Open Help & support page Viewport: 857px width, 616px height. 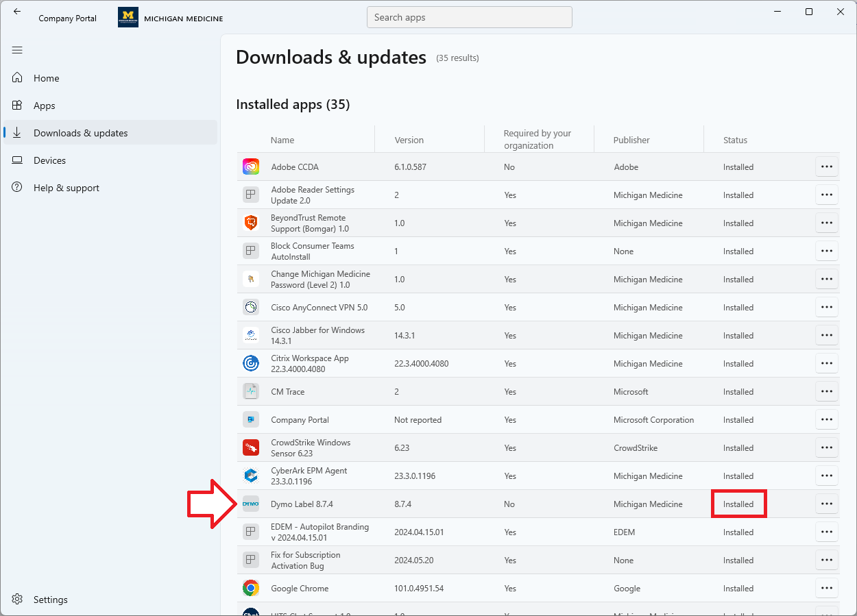(x=66, y=188)
